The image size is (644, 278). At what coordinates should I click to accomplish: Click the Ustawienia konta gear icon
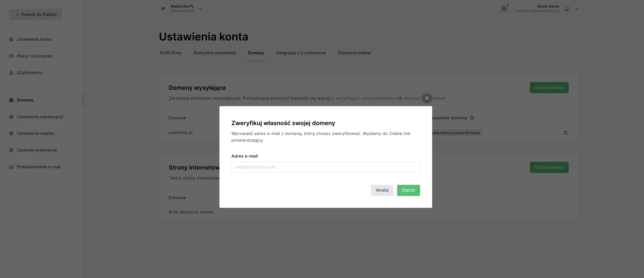pyautogui.click(x=11, y=39)
